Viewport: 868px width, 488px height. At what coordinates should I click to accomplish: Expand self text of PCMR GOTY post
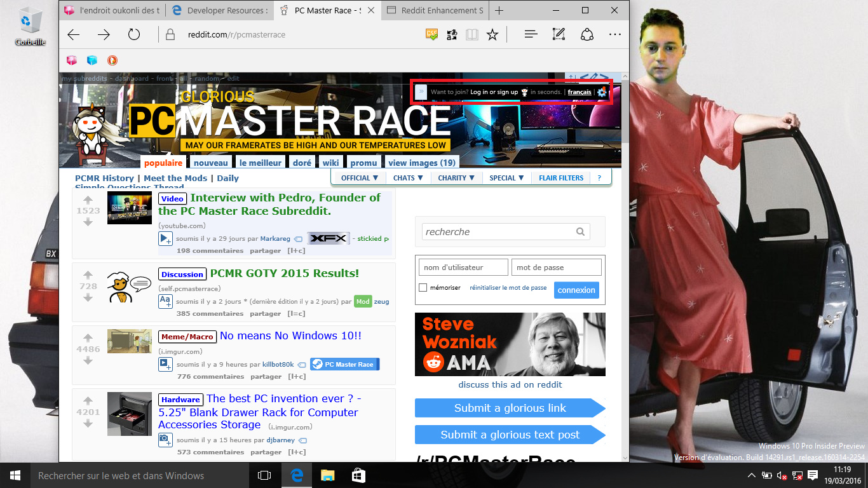pyautogui.click(x=165, y=301)
